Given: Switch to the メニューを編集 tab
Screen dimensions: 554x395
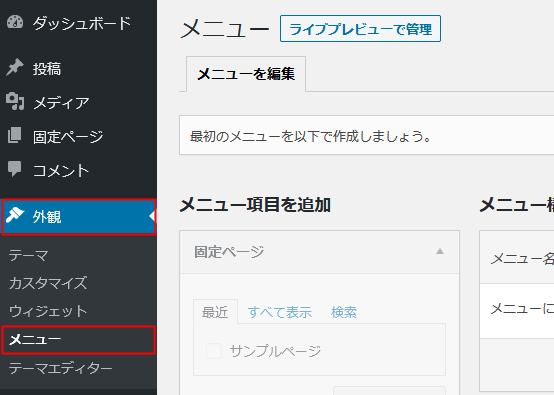Looking at the screenshot, I should tap(246, 74).
